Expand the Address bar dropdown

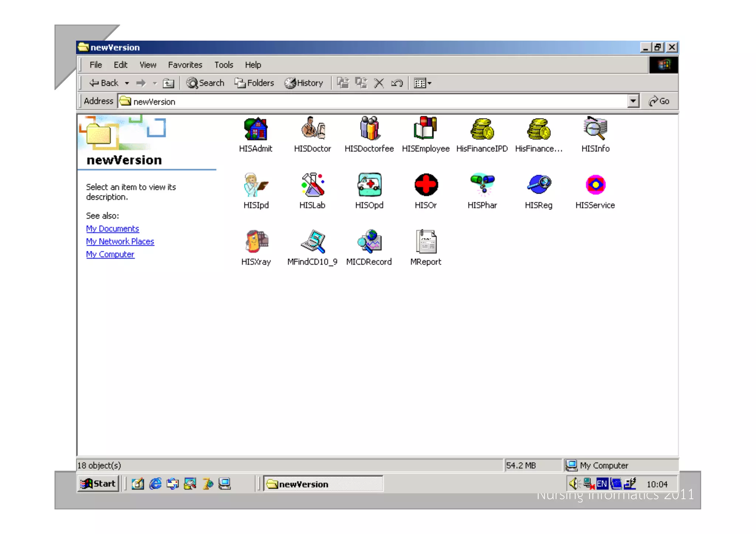[633, 101]
